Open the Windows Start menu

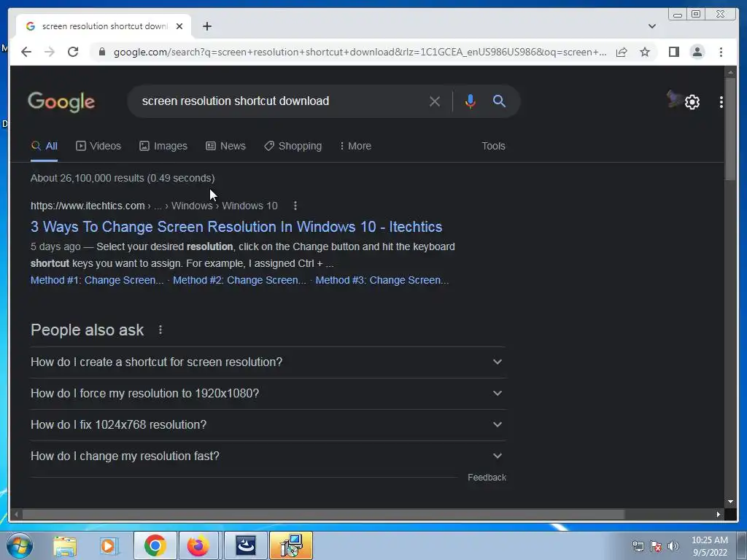[20, 545]
